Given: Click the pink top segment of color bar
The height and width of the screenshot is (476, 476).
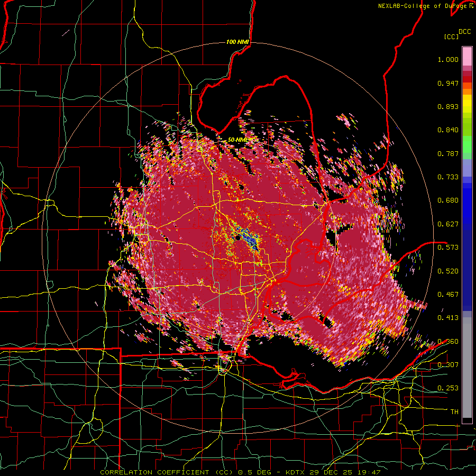Looking at the screenshot, I should pos(467,56).
